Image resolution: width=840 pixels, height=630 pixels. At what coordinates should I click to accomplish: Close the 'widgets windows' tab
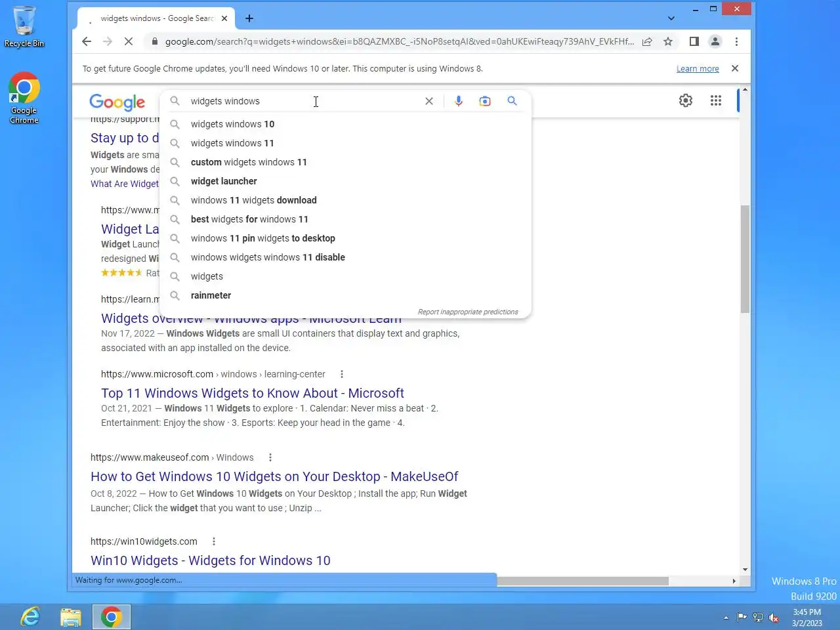224,18
